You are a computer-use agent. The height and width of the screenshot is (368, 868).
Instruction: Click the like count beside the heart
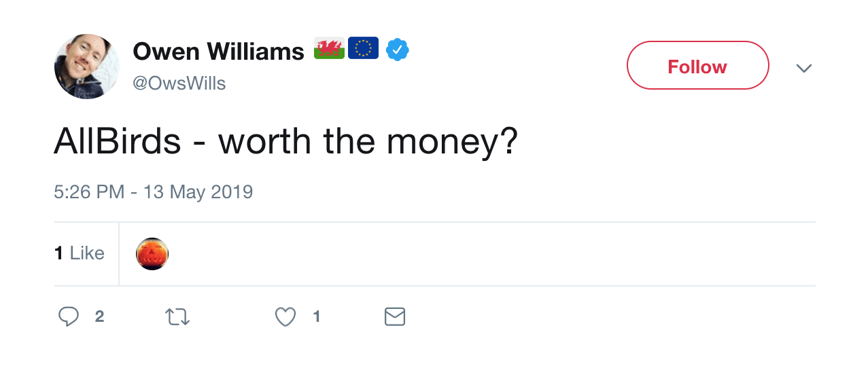pos(316,316)
